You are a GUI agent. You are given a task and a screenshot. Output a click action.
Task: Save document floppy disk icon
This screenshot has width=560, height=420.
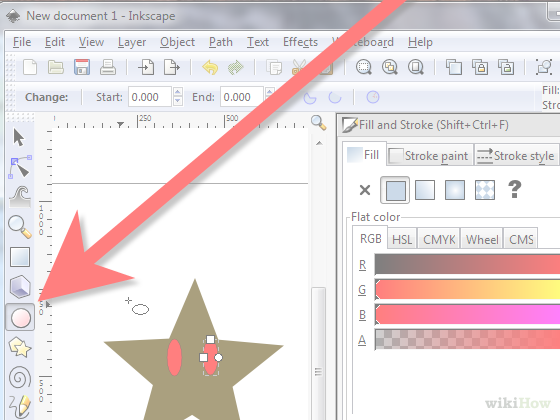82,67
